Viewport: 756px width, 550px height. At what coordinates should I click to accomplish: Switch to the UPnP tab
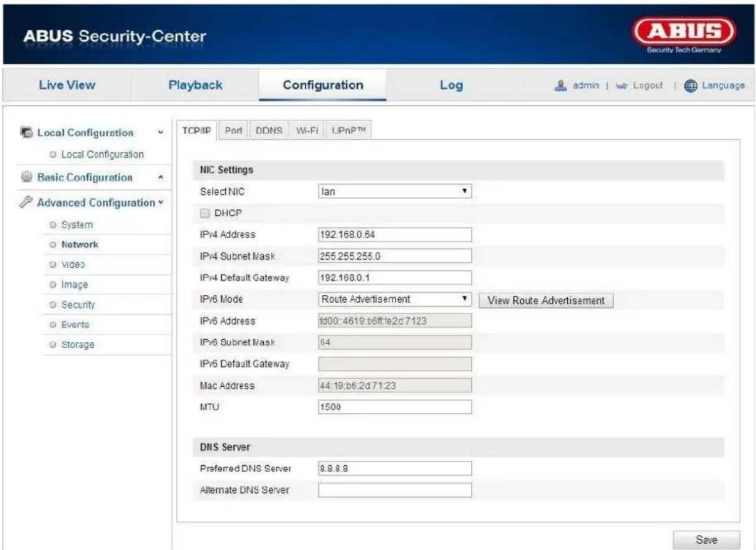pyautogui.click(x=349, y=131)
